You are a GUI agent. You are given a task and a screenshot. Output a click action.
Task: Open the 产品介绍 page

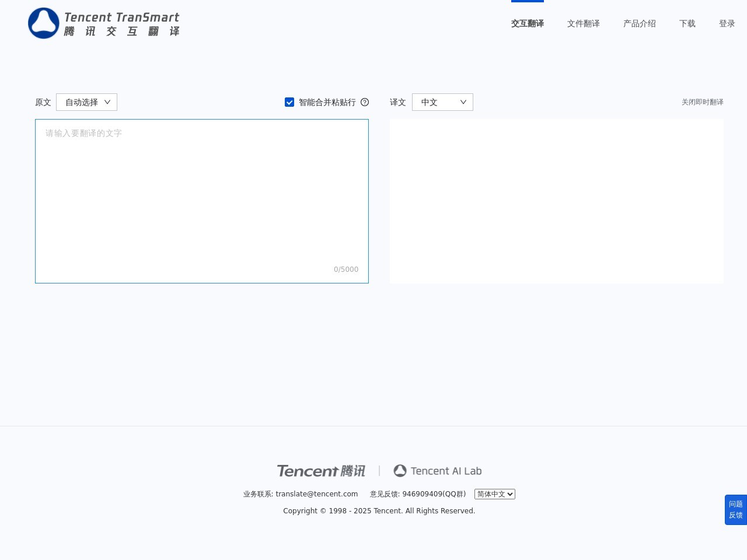640,23
